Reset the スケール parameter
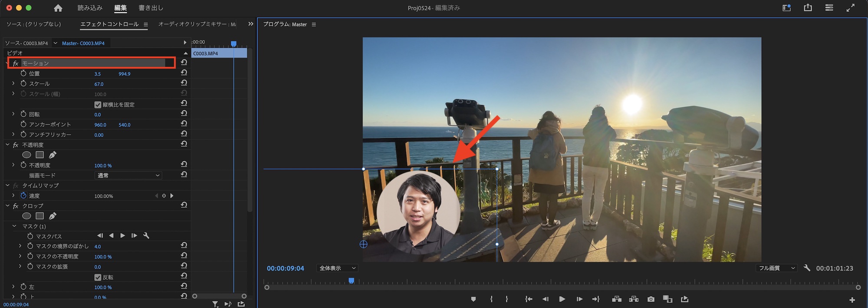 184,83
